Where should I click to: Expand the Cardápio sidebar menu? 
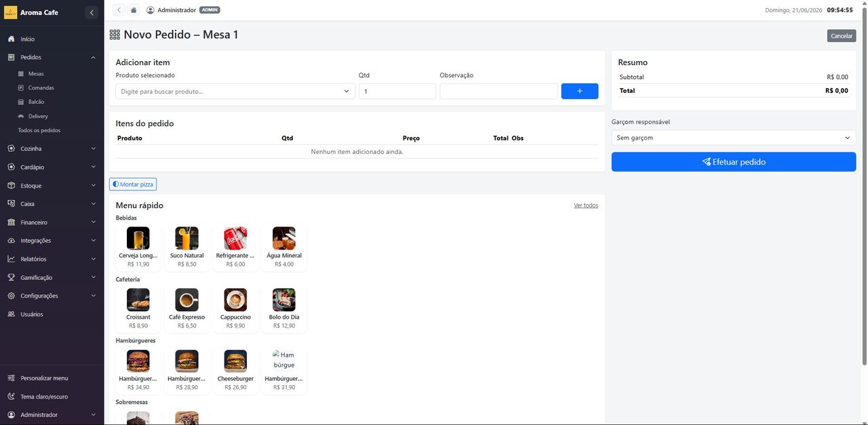pyautogui.click(x=52, y=167)
